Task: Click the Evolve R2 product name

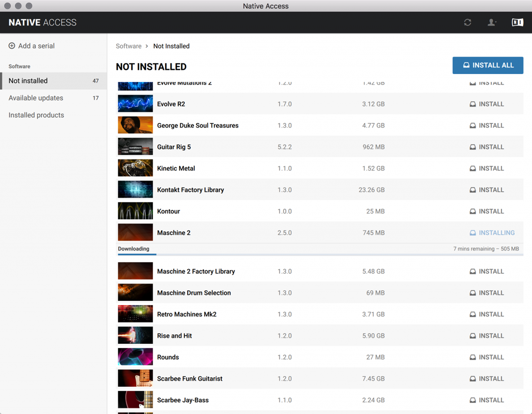Action: (171, 104)
